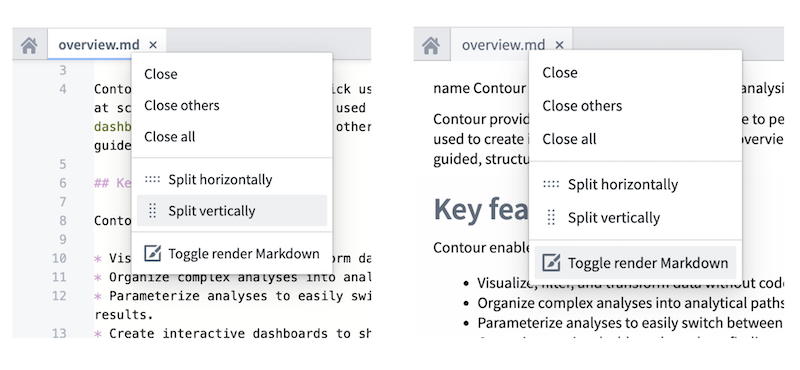Click split vertically icon in left menu
The width and height of the screenshot is (800, 370).
point(152,211)
